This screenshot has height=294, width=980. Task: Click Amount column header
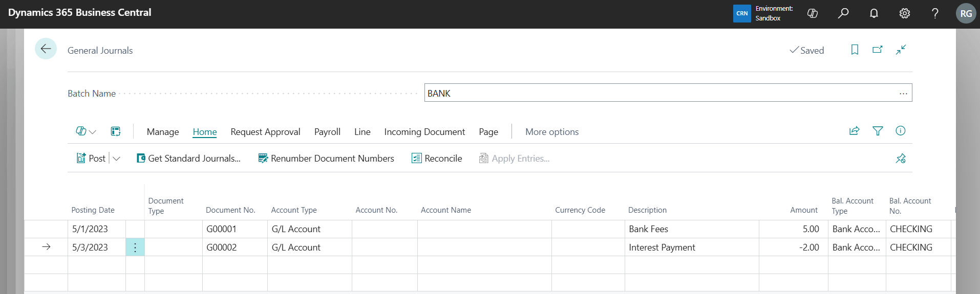click(804, 210)
